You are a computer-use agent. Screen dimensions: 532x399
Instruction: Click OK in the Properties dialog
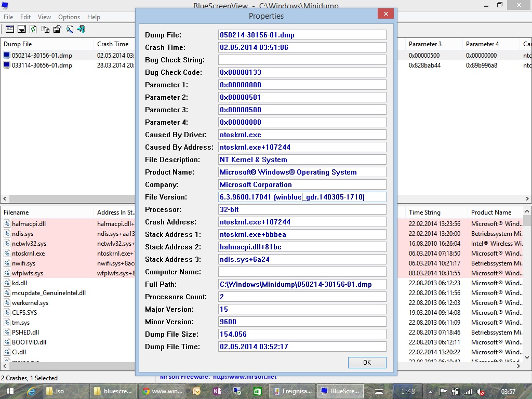367,362
